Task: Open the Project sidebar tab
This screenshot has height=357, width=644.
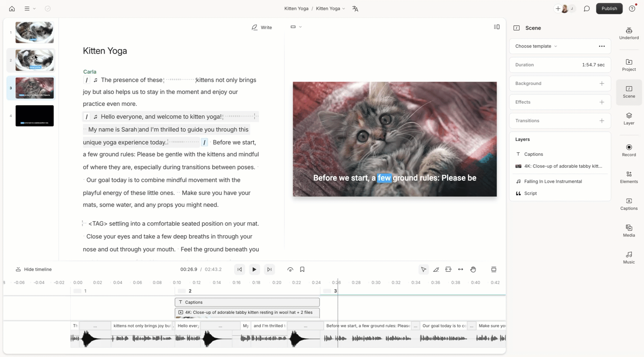Action: pyautogui.click(x=629, y=65)
